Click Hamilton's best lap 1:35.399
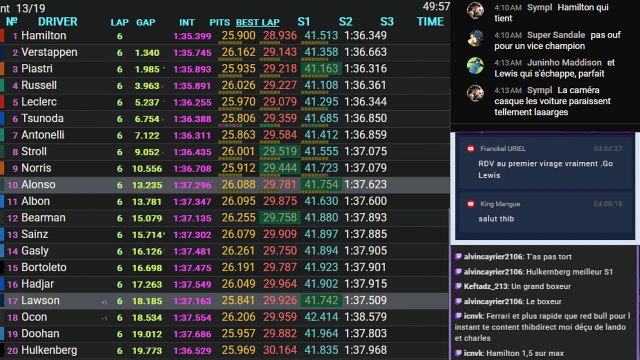 (192, 36)
